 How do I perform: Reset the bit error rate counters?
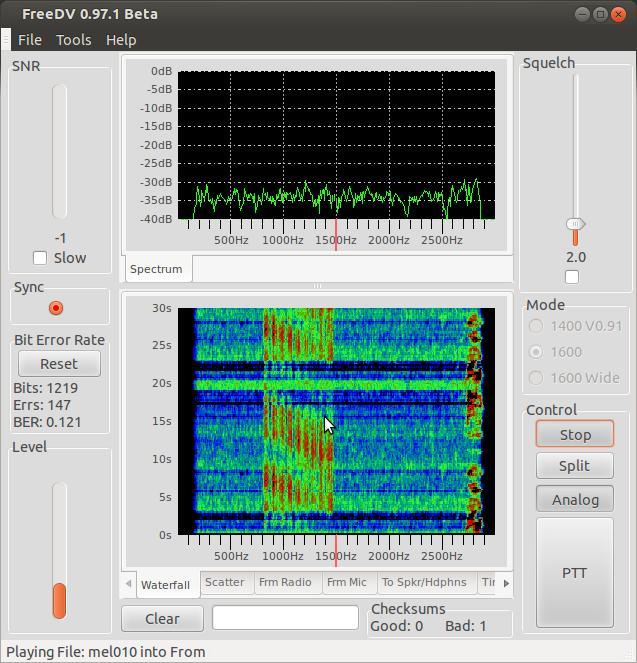pos(59,364)
